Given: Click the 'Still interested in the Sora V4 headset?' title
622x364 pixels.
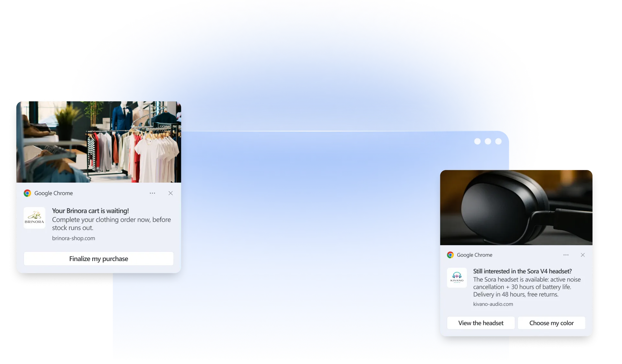Looking at the screenshot, I should click(522, 271).
